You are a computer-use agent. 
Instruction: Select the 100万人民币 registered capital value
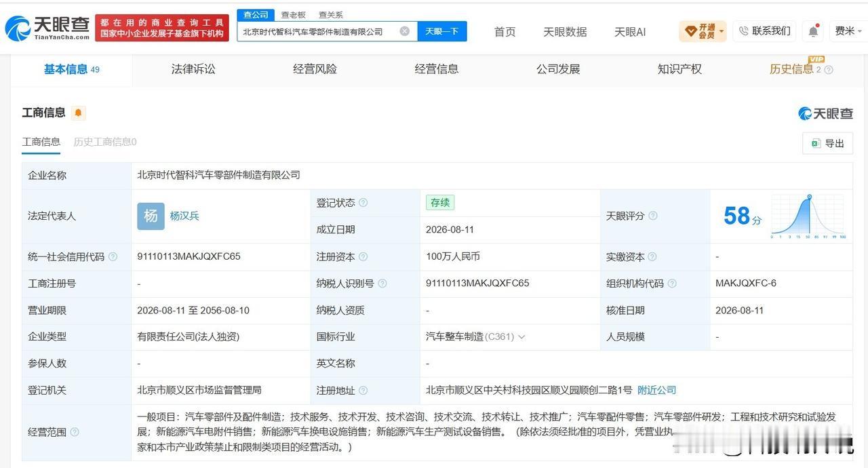tap(453, 256)
